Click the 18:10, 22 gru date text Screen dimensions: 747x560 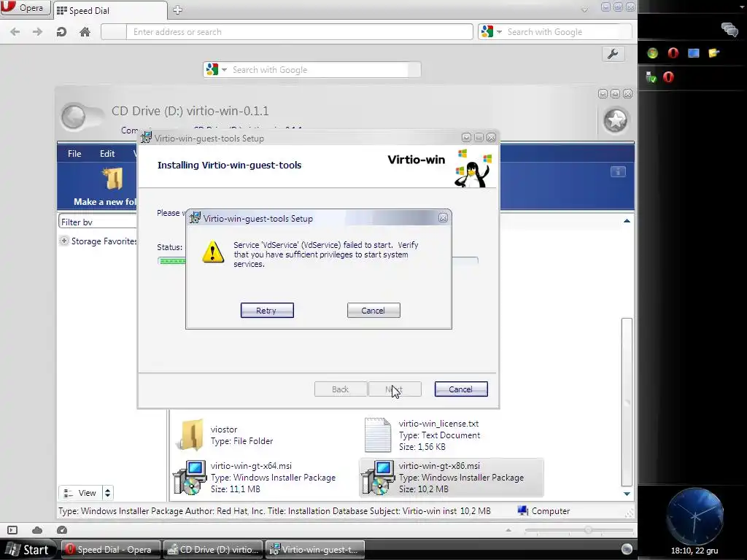click(694, 551)
